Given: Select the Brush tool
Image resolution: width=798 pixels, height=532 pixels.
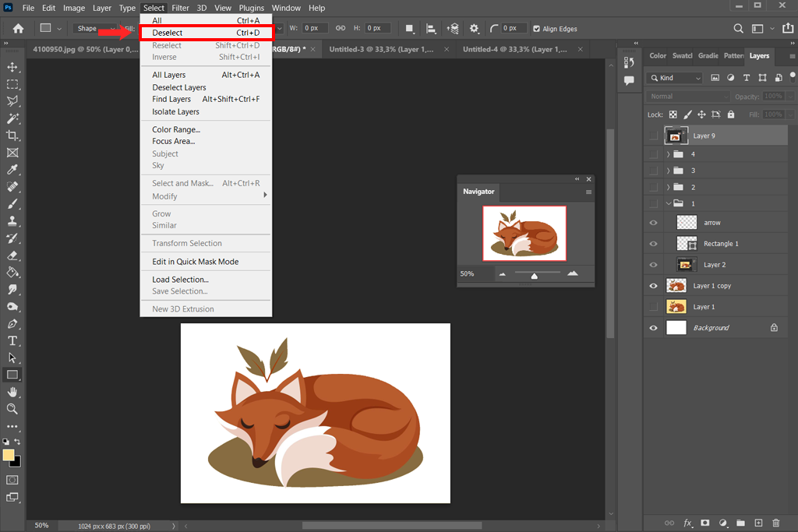Looking at the screenshot, I should pos(12,204).
